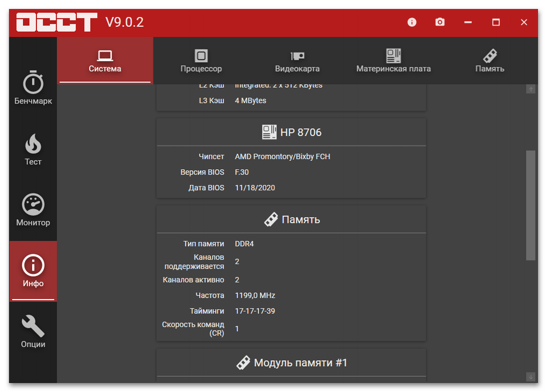Maximize the OCCT window

pyautogui.click(x=496, y=22)
